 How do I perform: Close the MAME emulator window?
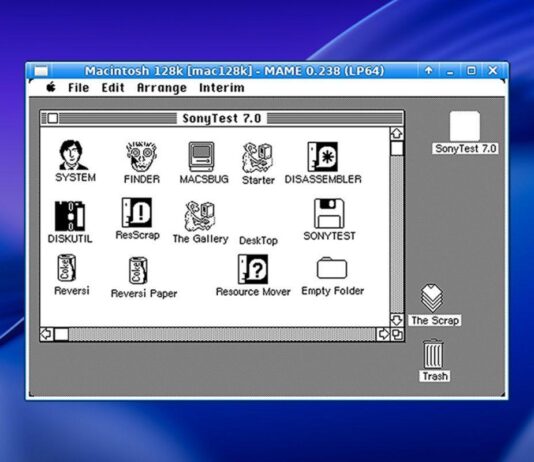click(492, 70)
